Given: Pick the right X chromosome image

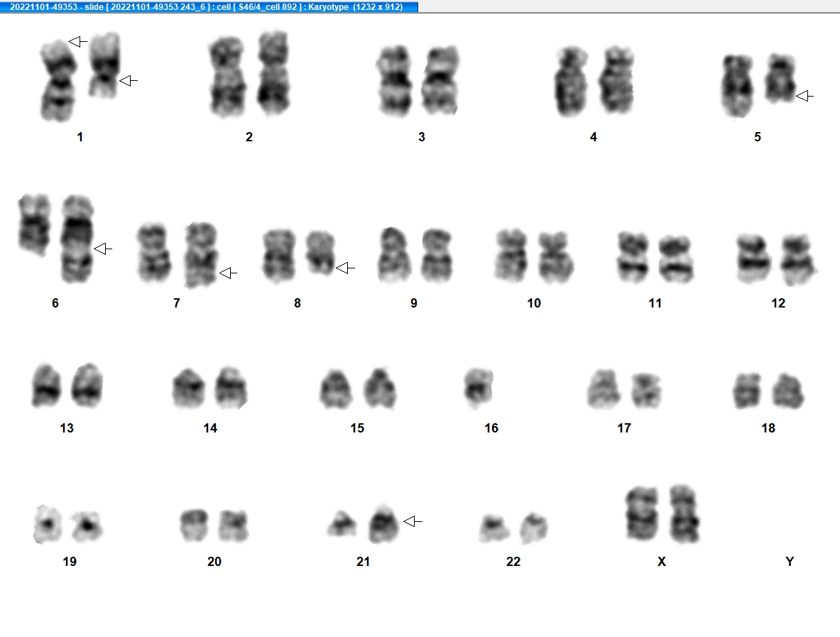Looking at the screenshot, I should click(x=684, y=513).
